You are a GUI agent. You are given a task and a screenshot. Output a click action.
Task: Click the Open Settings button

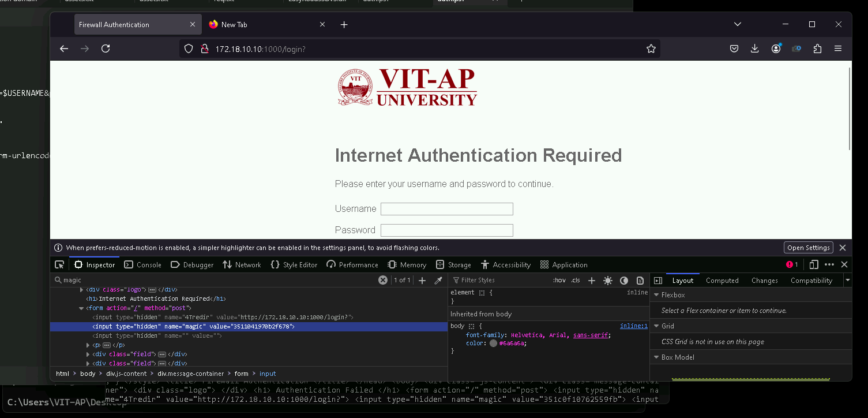(x=808, y=248)
